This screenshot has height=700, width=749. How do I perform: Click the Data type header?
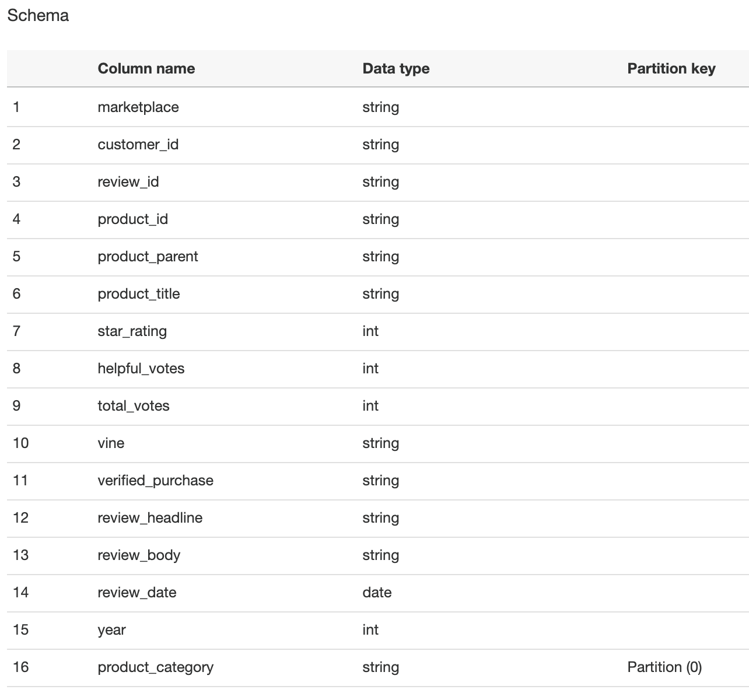pyautogui.click(x=395, y=69)
